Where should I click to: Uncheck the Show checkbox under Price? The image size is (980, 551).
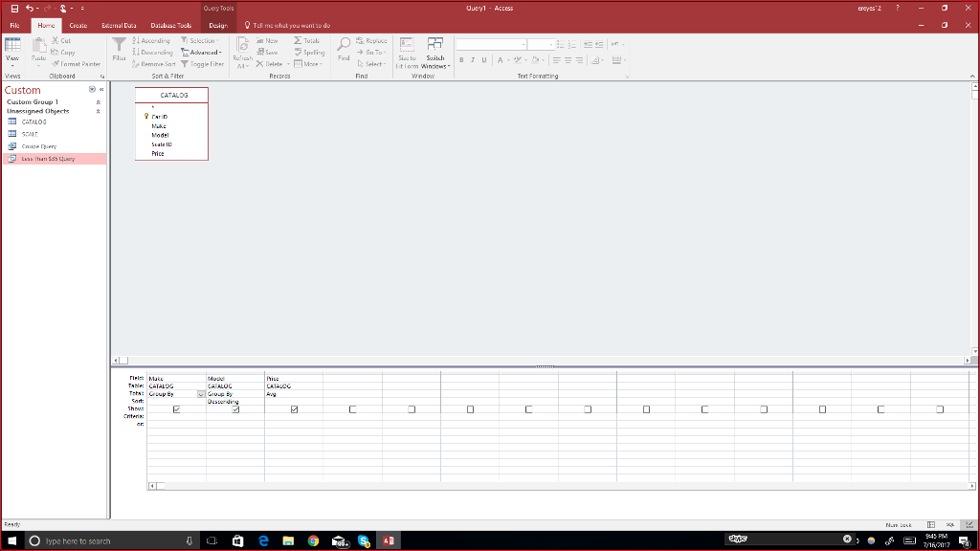point(294,409)
